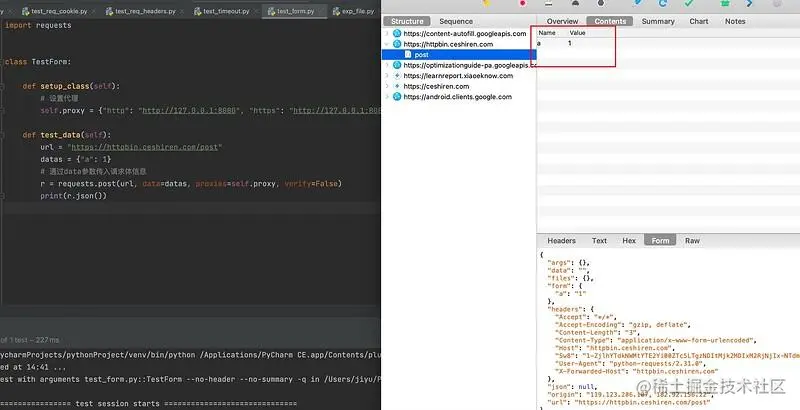Click the green checkmark validate icon
The image size is (800, 410).
[x=689, y=3]
